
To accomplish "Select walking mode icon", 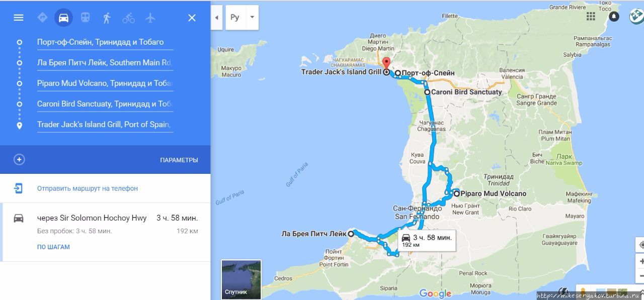I will pyautogui.click(x=107, y=18).
